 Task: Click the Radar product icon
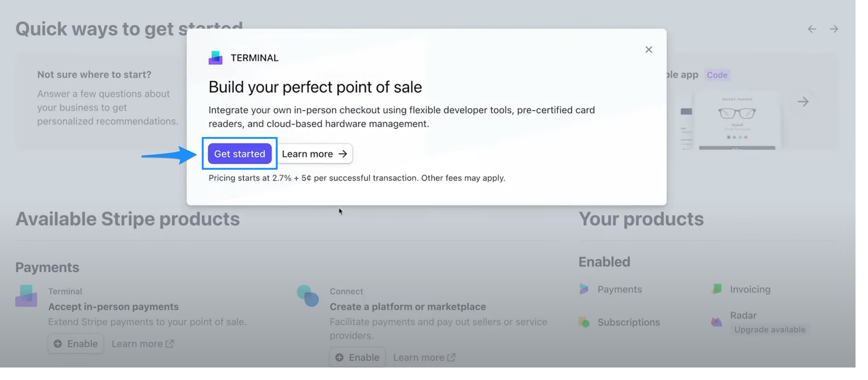pos(716,322)
